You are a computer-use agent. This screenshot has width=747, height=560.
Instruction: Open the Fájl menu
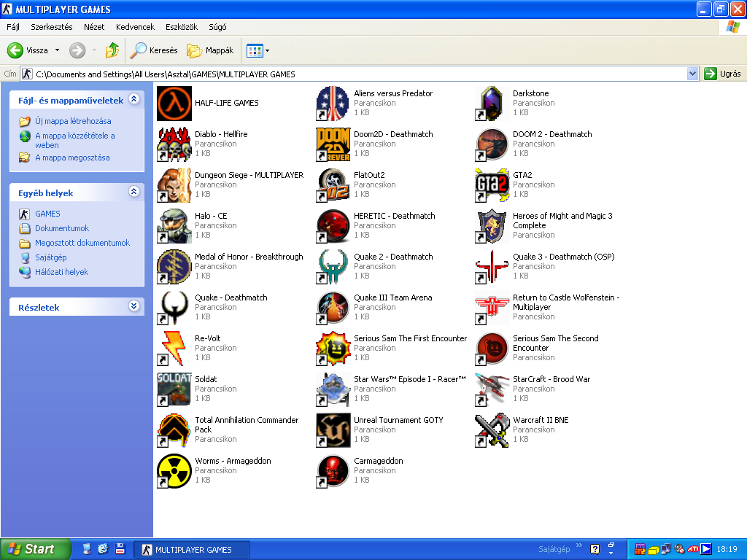point(13,27)
